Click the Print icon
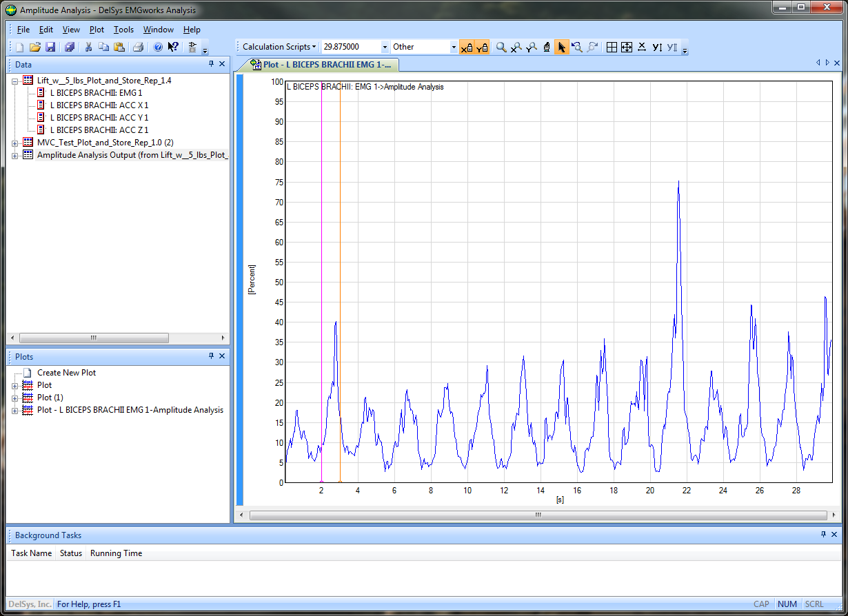The height and width of the screenshot is (616, 848). pos(138,48)
